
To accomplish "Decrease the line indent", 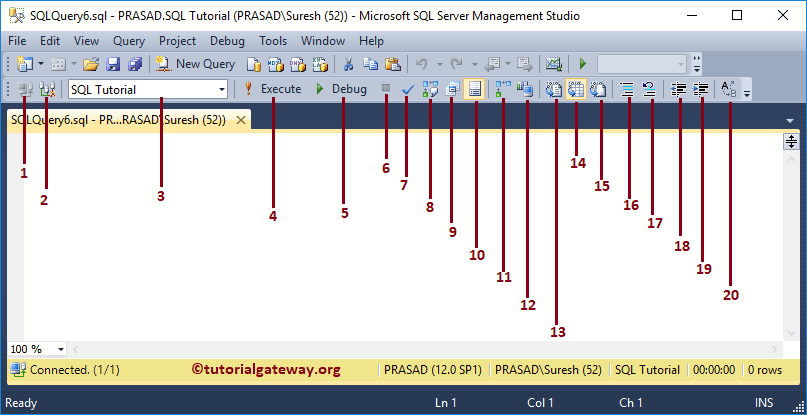I will [679, 90].
